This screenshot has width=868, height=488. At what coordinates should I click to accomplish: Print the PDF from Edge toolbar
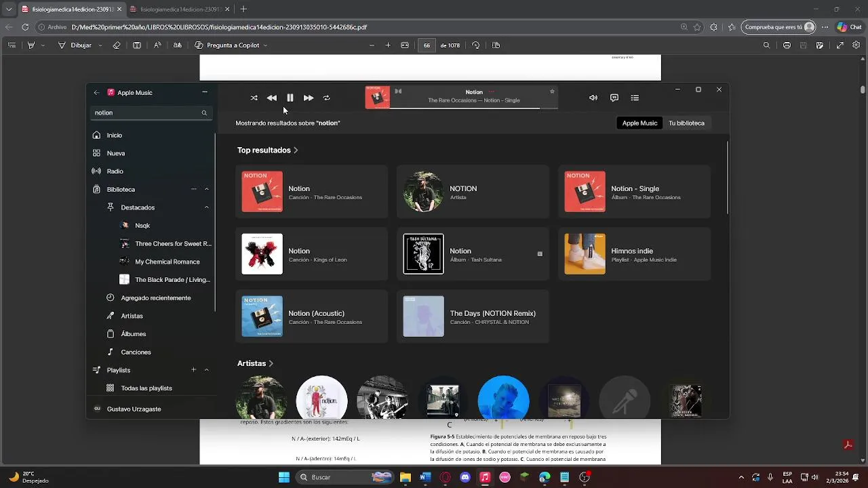(x=787, y=45)
